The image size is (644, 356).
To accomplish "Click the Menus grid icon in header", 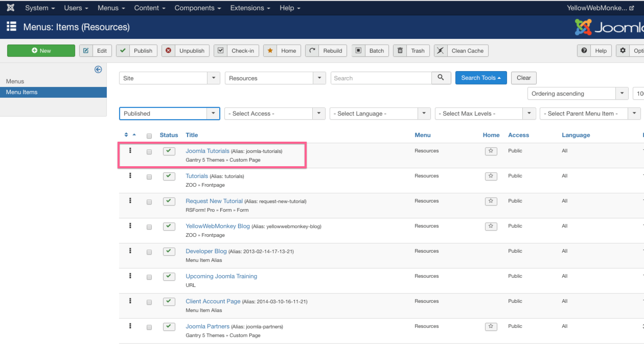I will click(x=11, y=27).
